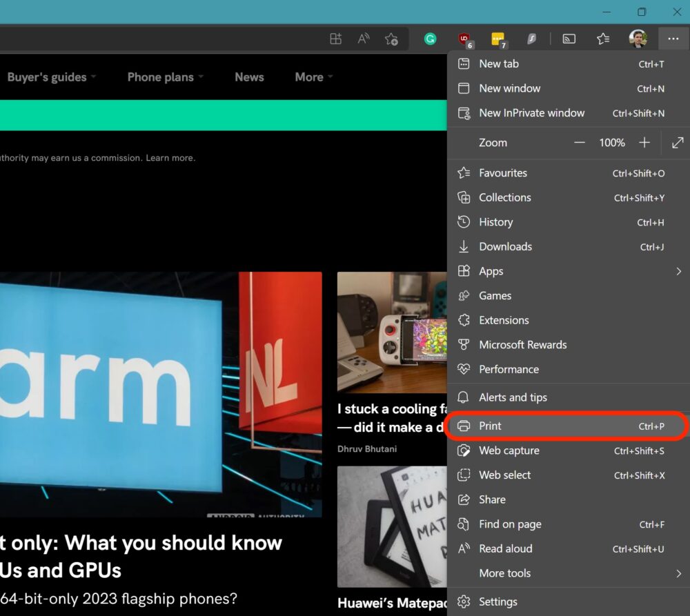Viewport: 690px width, 616px height.
Task: Open the browser profile avatar
Action: click(x=638, y=39)
